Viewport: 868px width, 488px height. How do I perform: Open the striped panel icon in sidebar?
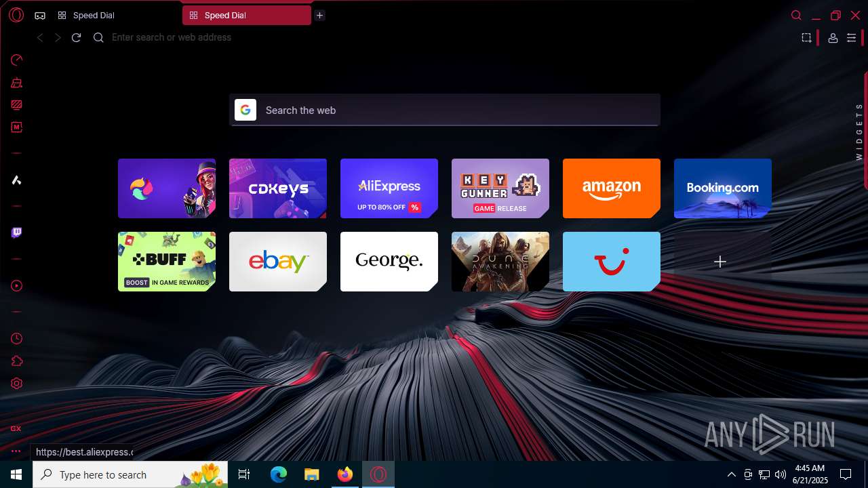17,105
